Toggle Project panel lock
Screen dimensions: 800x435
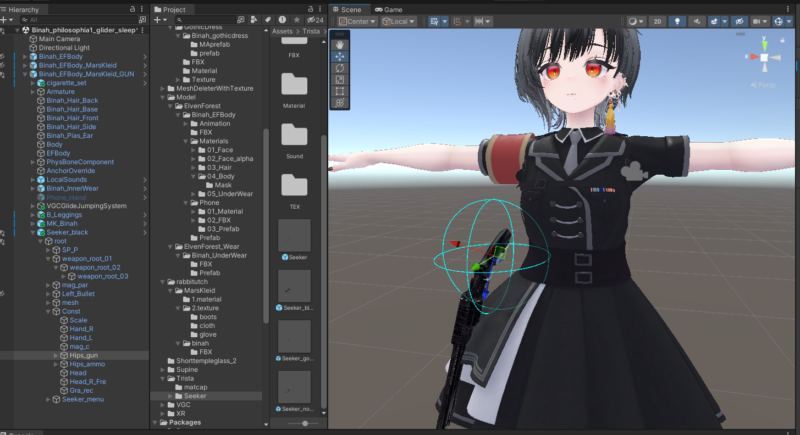(x=311, y=9)
